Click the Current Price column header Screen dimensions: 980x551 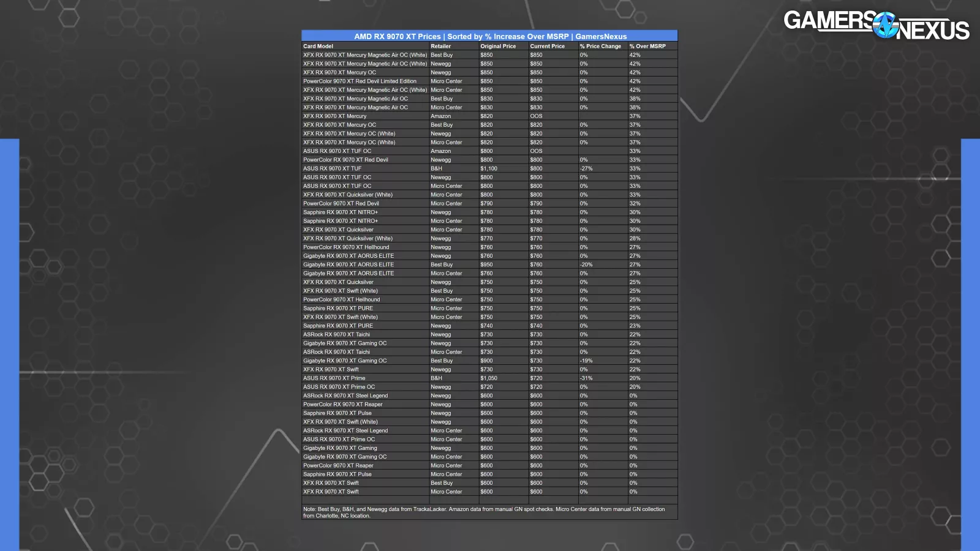[547, 46]
